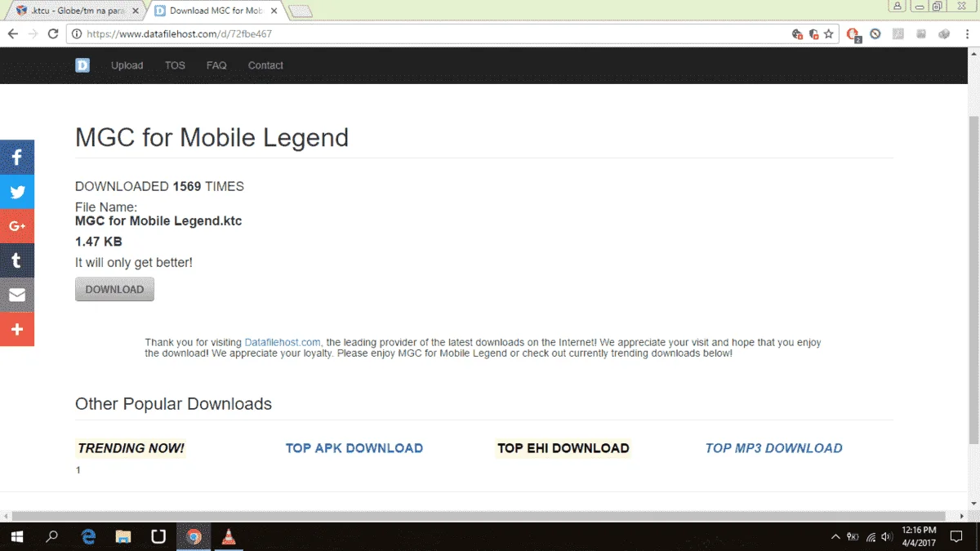
Task: Click blocked pop-up shield icon in address bar
Action: pyautogui.click(x=813, y=34)
